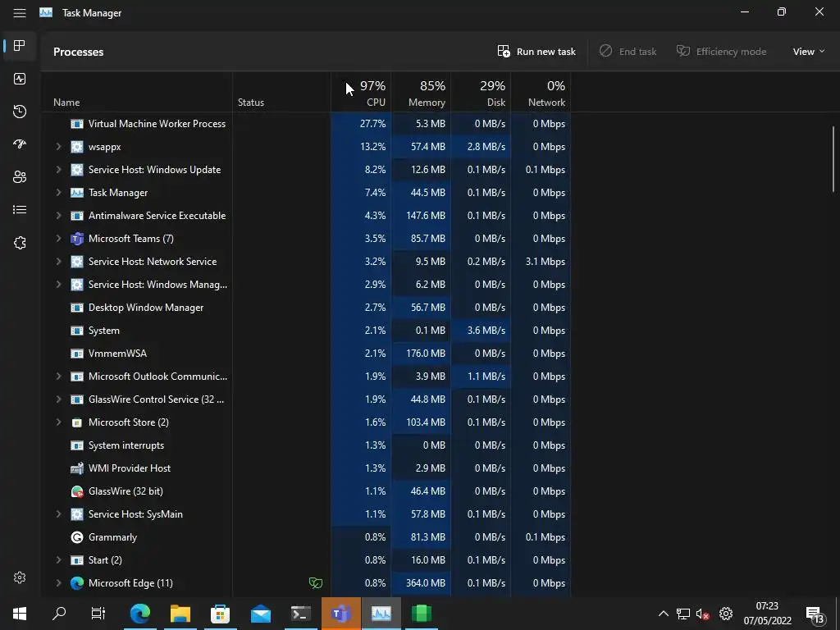The image size is (840, 630).
Task: Click the 3.1 Mbps network cell
Action: click(x=541, y=262)
